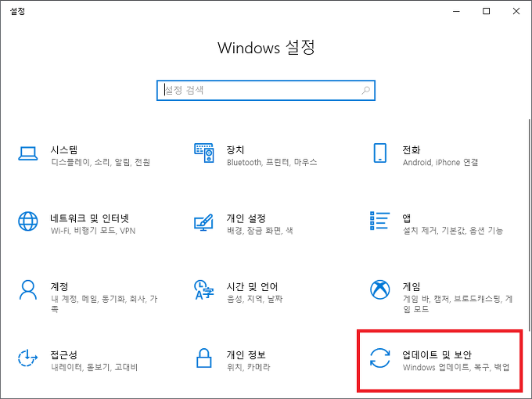Click the text Bluetooth, 프린터, 마우스

click(271, 162)
